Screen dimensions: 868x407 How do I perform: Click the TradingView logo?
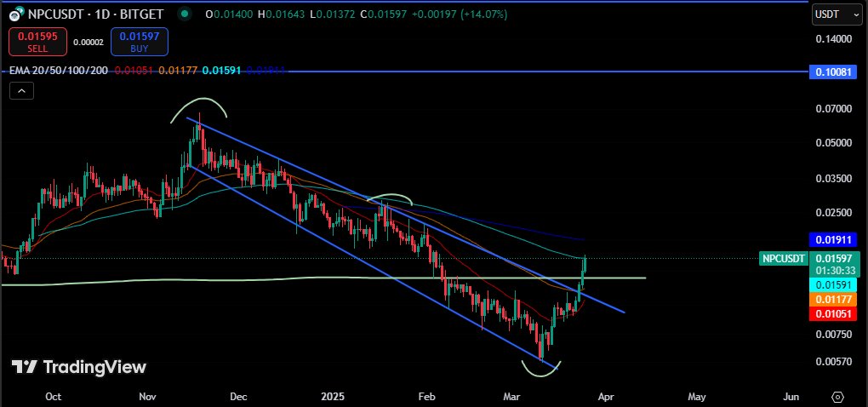(x=79, y=367)
